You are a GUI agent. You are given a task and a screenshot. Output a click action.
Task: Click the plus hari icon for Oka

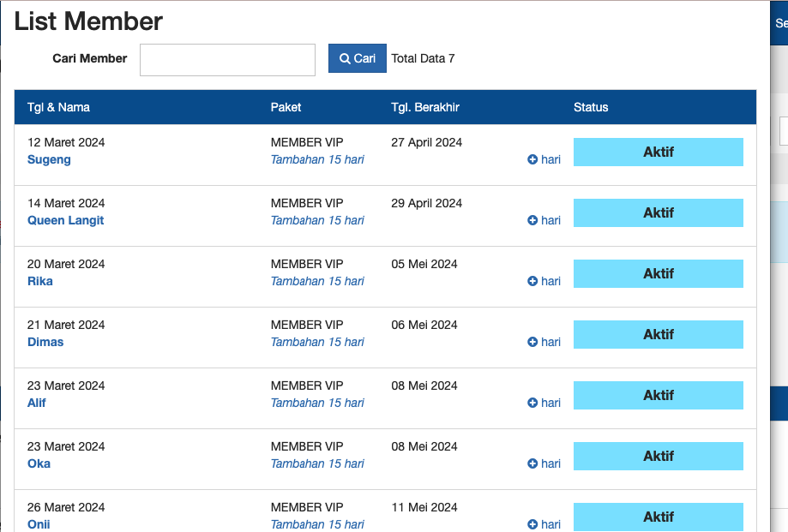point(544,463)
